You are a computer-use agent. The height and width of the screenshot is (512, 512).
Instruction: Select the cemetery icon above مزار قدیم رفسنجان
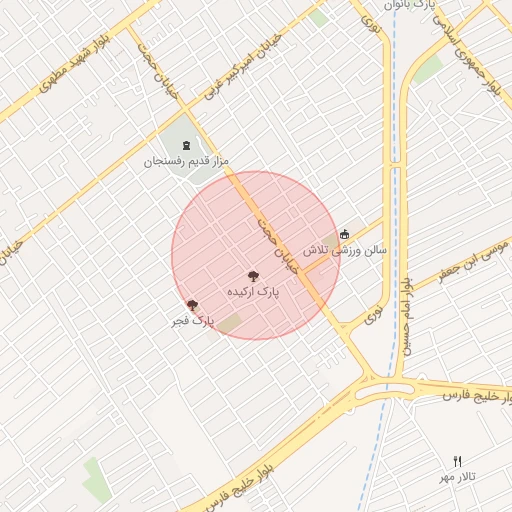coord(186,145)
